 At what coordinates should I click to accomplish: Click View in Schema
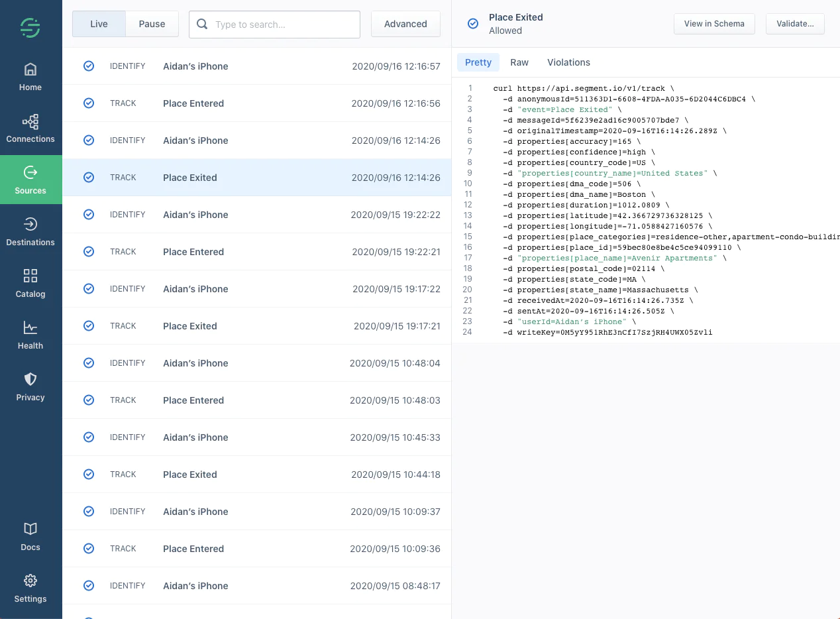[x=714, y=23]
